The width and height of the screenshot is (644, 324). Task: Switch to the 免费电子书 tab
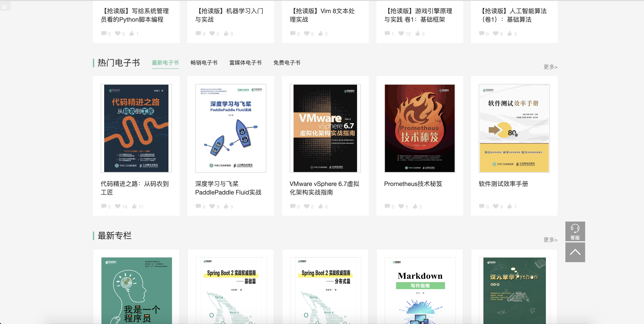pyautogui.click(x=287, y=63)
